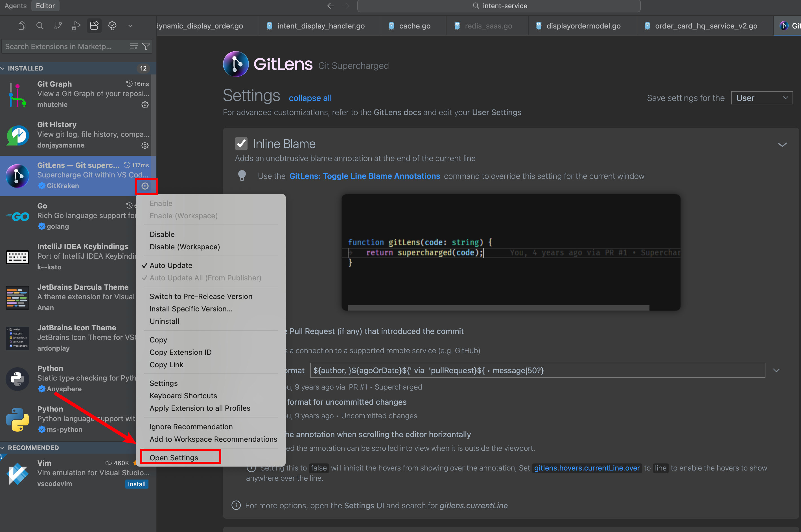Click the collapse all link
Viewport: 801px width, 532px height.
tap(310, 98)
